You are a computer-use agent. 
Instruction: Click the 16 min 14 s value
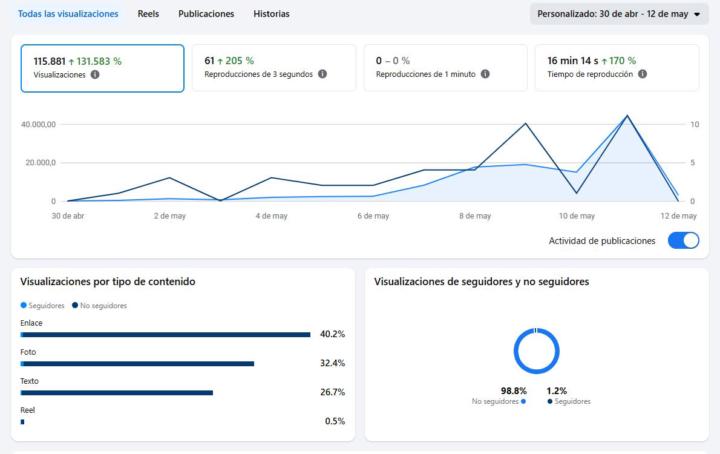[573, 61]
